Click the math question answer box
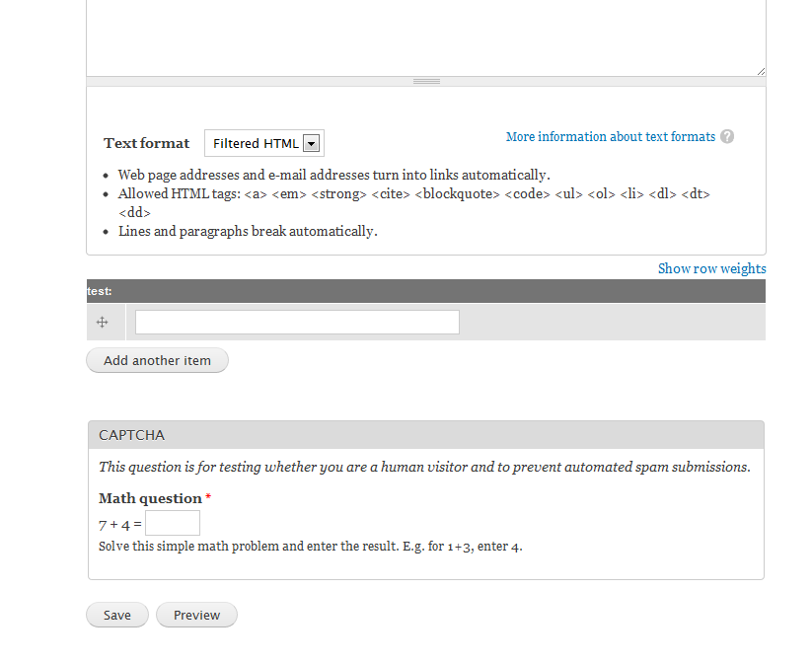 [x=172, y=523]
